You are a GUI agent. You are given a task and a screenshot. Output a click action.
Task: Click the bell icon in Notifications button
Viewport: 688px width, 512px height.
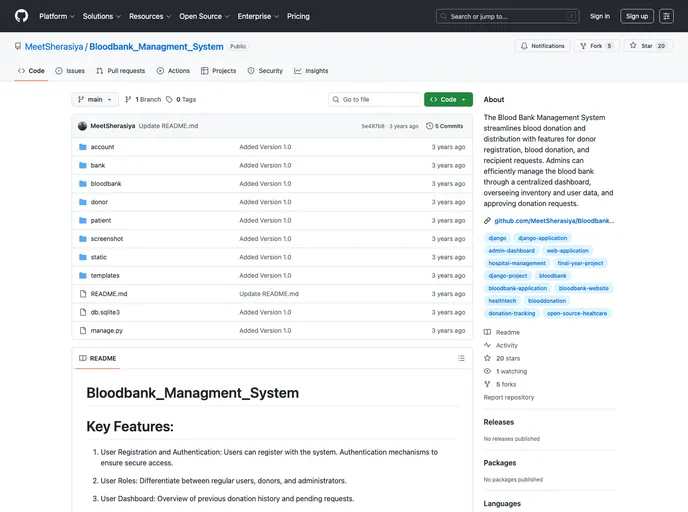click(x=524, y=46)
